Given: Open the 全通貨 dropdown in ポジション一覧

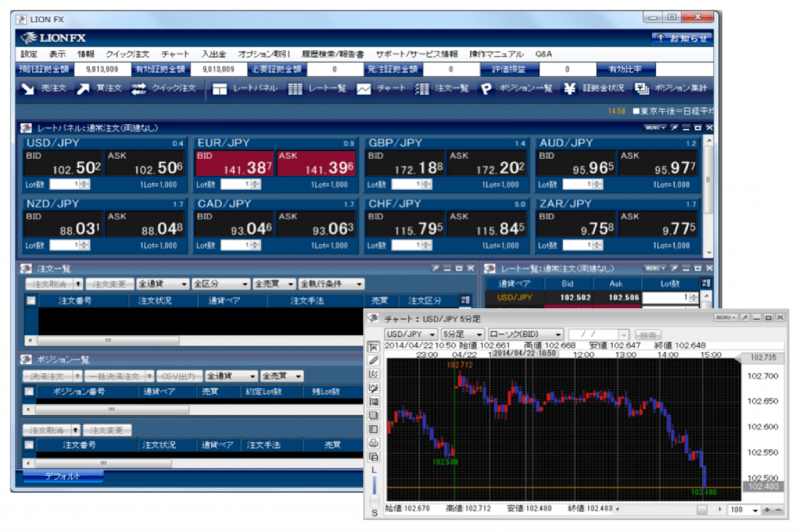Looking at the screenshot, I should 231,376.
